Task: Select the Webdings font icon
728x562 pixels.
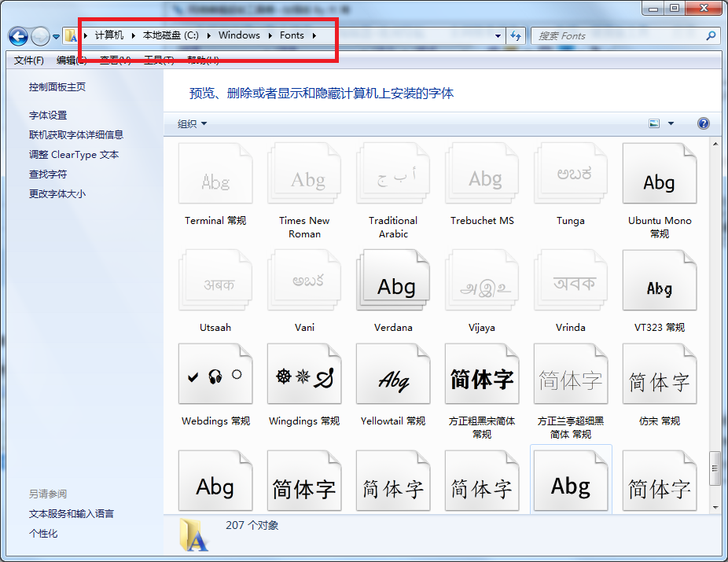Action: pyautogui.click(x=215, y=376)
